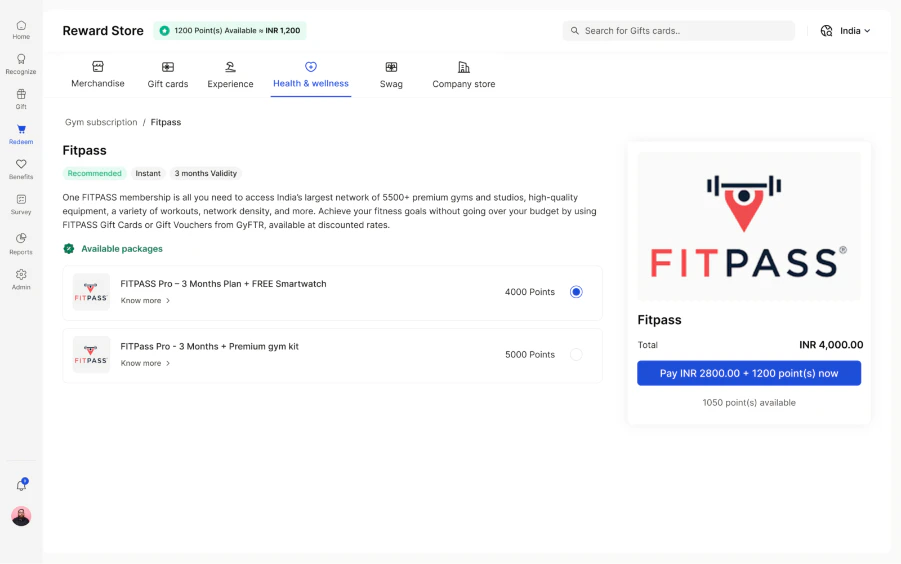Image resolution: width=901 pixels, height=564 pixels.
Task: Click the Available packages badge icon
Action: [x=69, y=249]
